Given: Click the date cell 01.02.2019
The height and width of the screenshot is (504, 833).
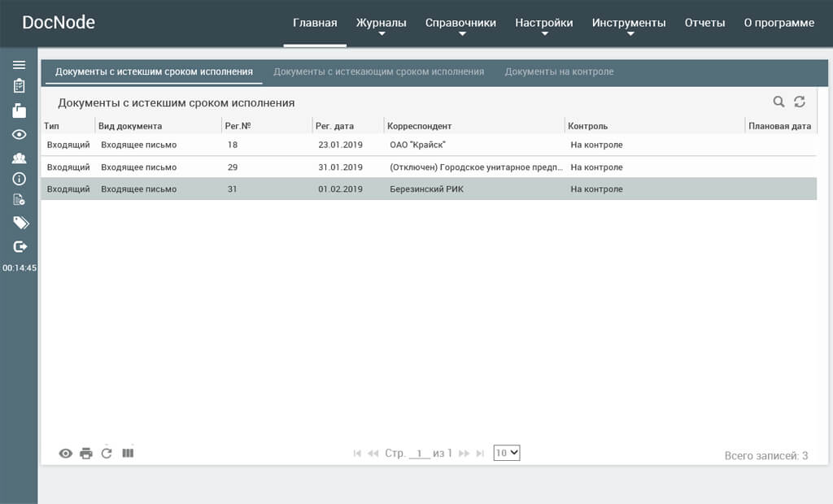Looking at the screenshot, I should pos(341,189).
